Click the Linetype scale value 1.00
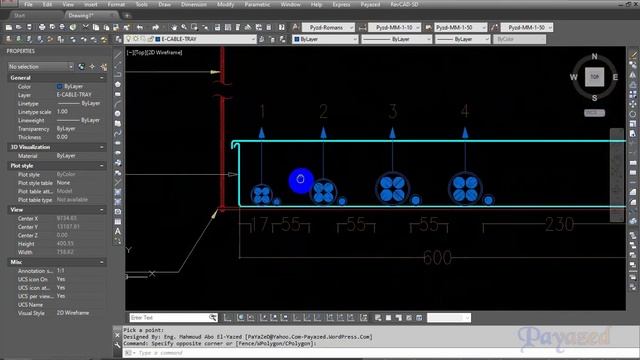The image size is (640, 360). 62,111
